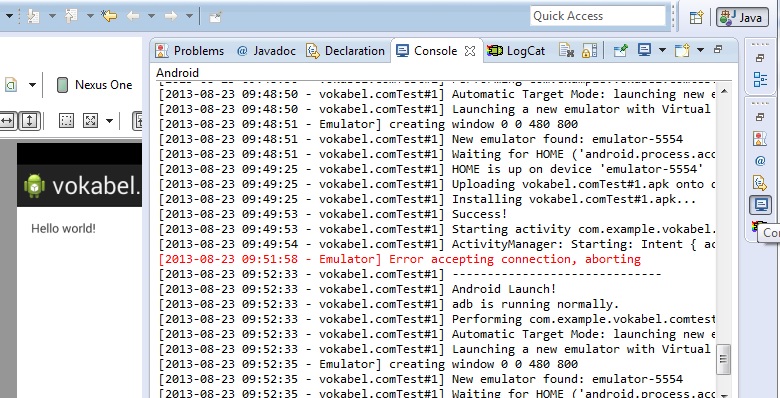The height and width of the screenshot is (398, 780).
Task: Select the Nexus One device button
Action: pos(94,85)
